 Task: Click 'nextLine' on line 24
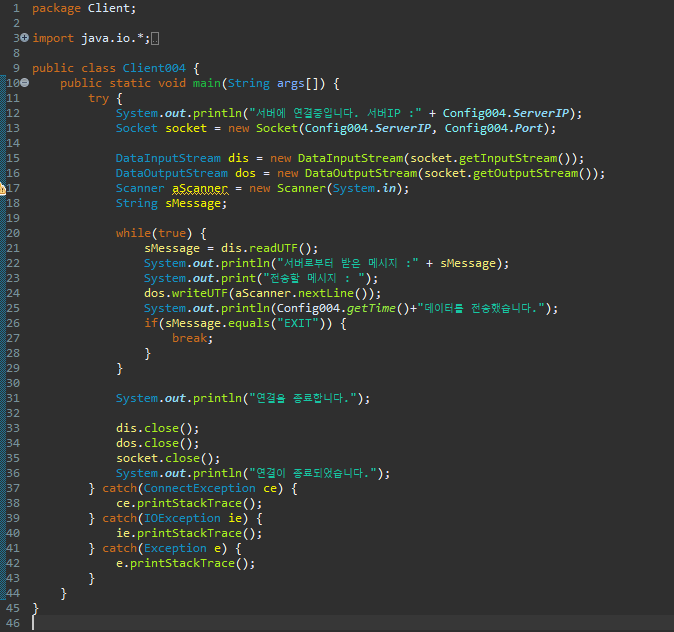(x=326, y=293)
